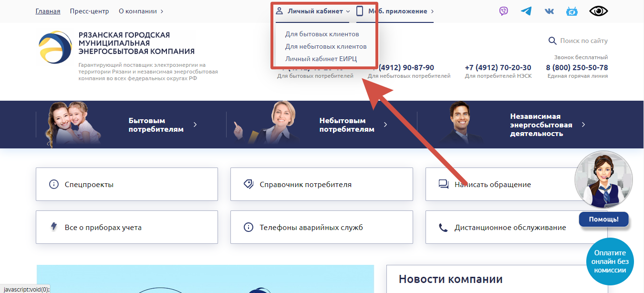Click hotline number 8 (800) 250-50-78
644x293 pixels.
[x=577, y=67]
